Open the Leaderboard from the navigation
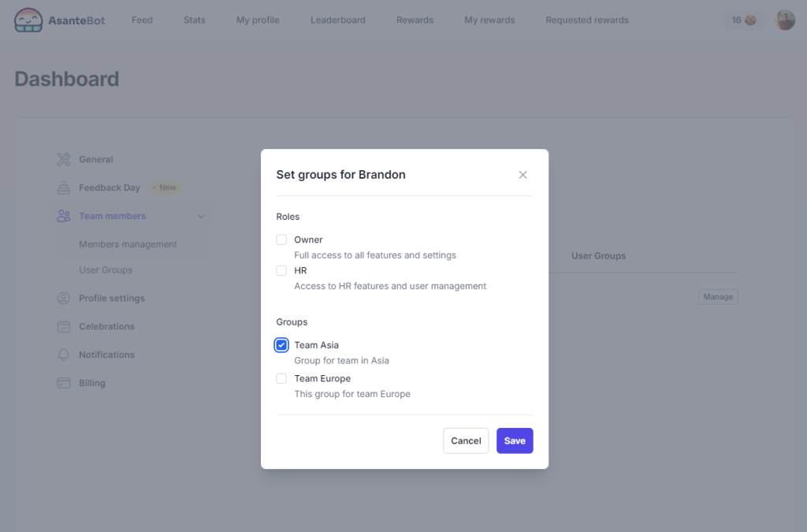This screenshot has width=807, height=532. click(x=337, y=20)
